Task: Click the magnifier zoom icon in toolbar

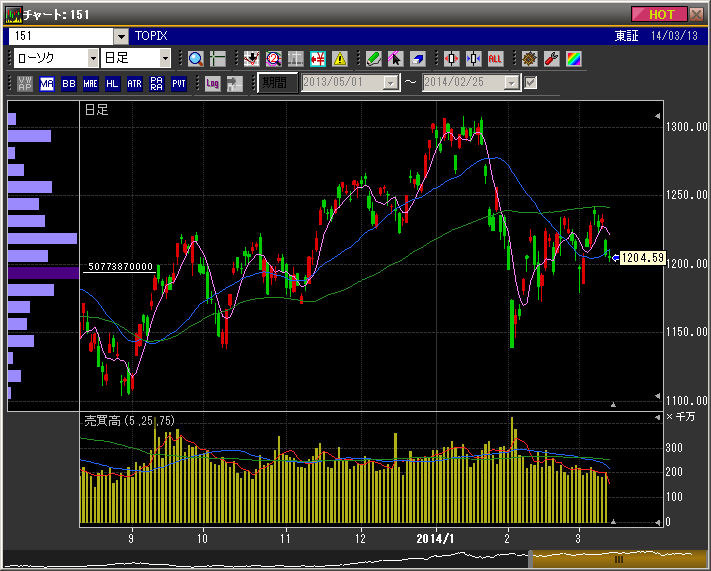Action: coord(195,59)
